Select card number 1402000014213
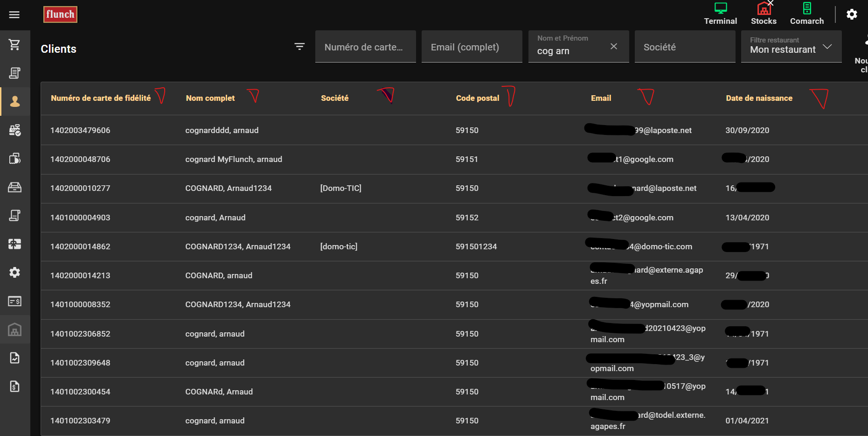The height and width of the screenshot is (436, 868). (x=80, y=275)
